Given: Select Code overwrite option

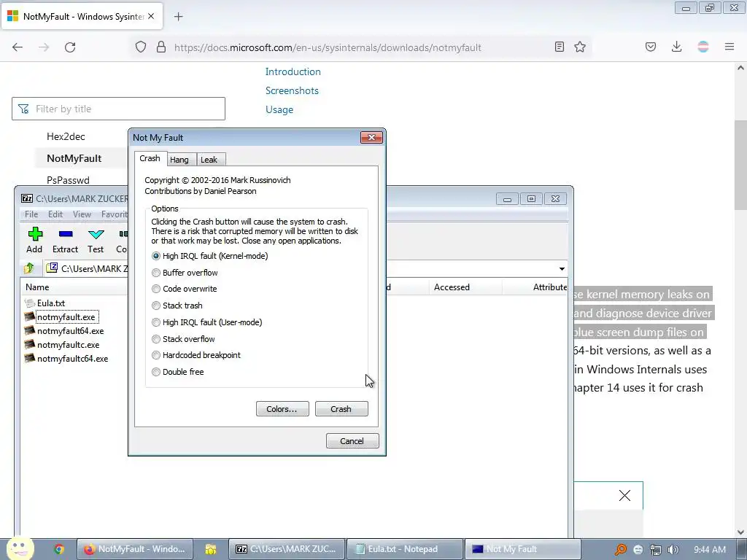Looking at the screenshot, I should click(x=184, y=289).
